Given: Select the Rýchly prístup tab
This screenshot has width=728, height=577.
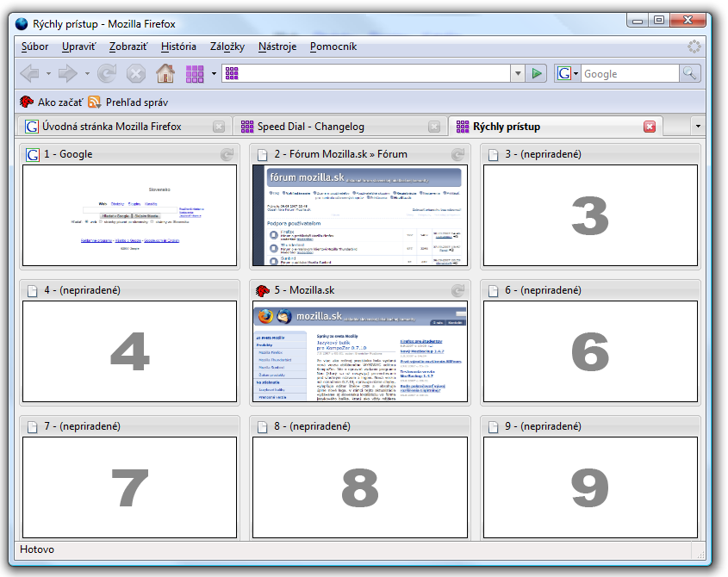Looking at the screenshot, I should (x=556, y=127).
